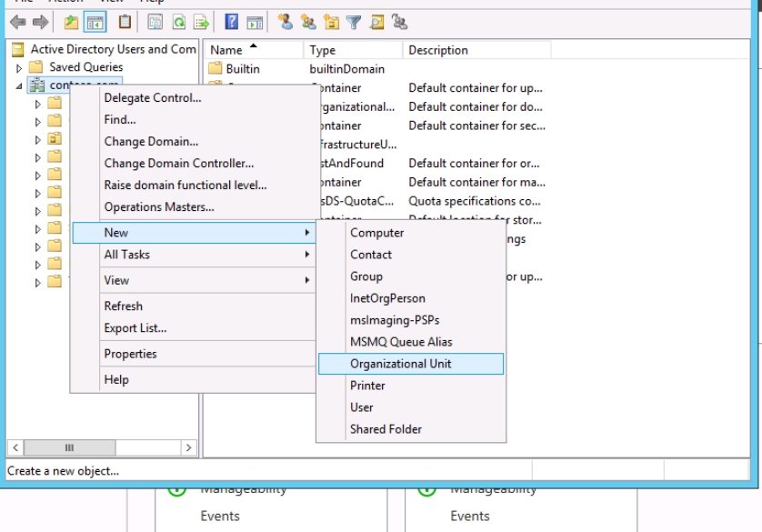
Task: Click status bar text 'Create a new object...'
Action: point(63,471)
